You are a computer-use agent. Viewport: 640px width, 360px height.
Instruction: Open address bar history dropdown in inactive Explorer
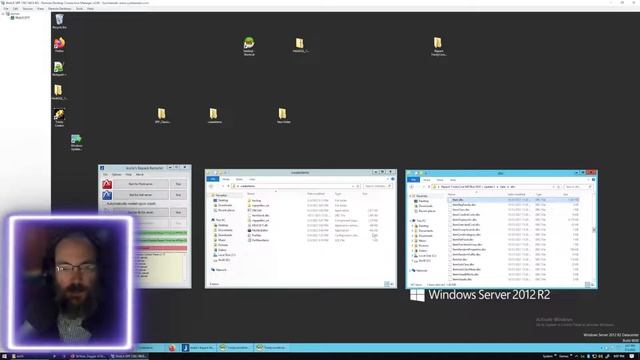pos(353,186)
